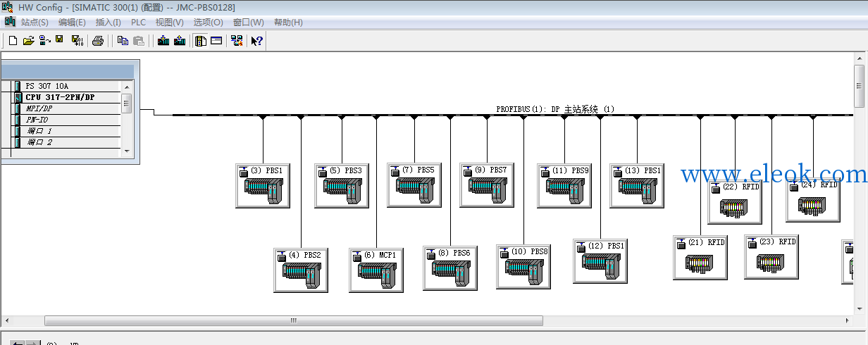Open the 站点(S) menu

click(35, 23)
